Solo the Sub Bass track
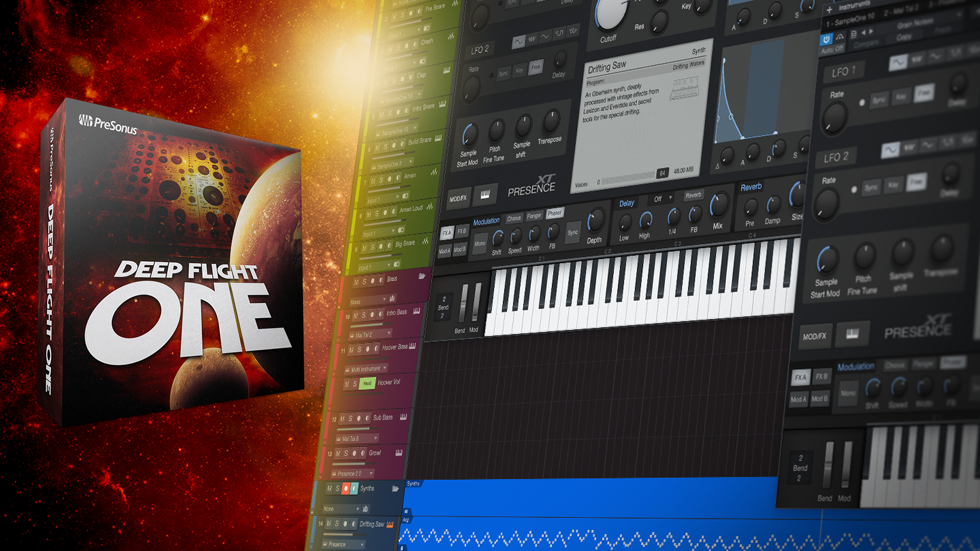Screen dimensions: 980x551 351,418
